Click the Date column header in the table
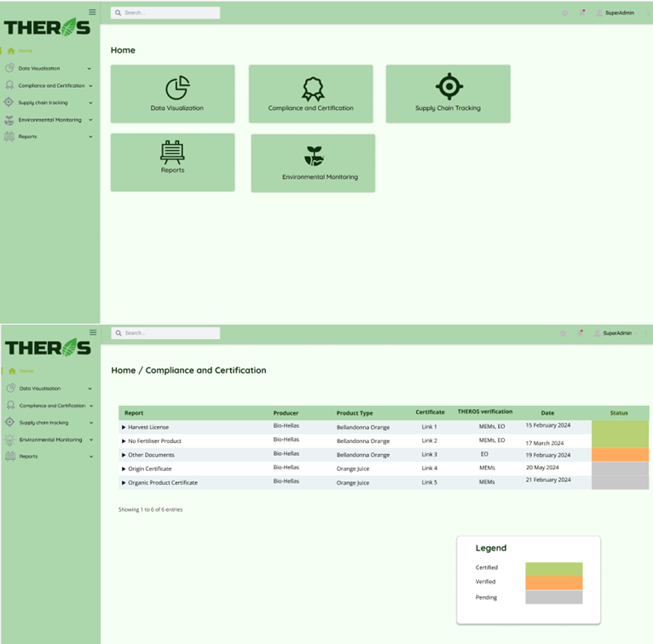Screen dimensions: 653x644 tap(547, 413)
